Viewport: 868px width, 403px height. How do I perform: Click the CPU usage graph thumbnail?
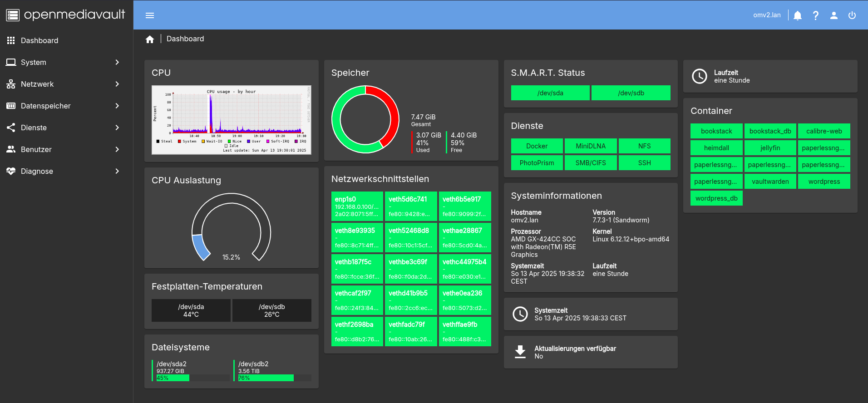pos(231,120)
